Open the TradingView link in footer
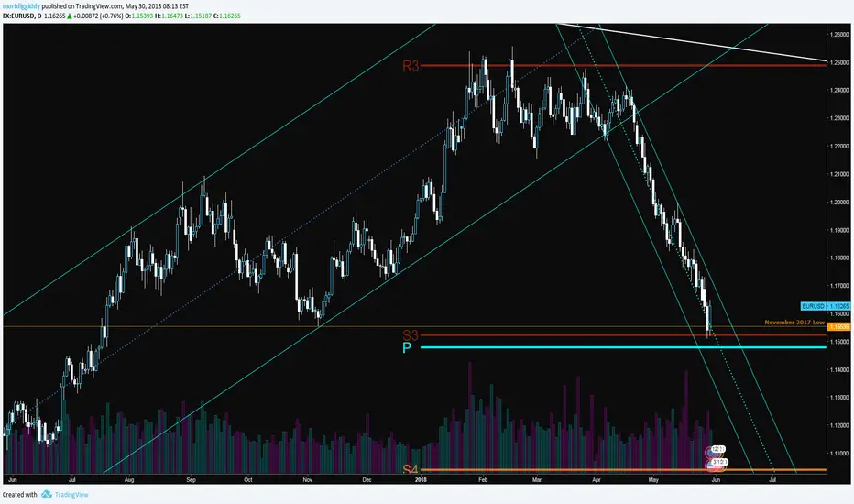Image resolution: width=854 pixels, height=504 pixels. pos(71,495)
